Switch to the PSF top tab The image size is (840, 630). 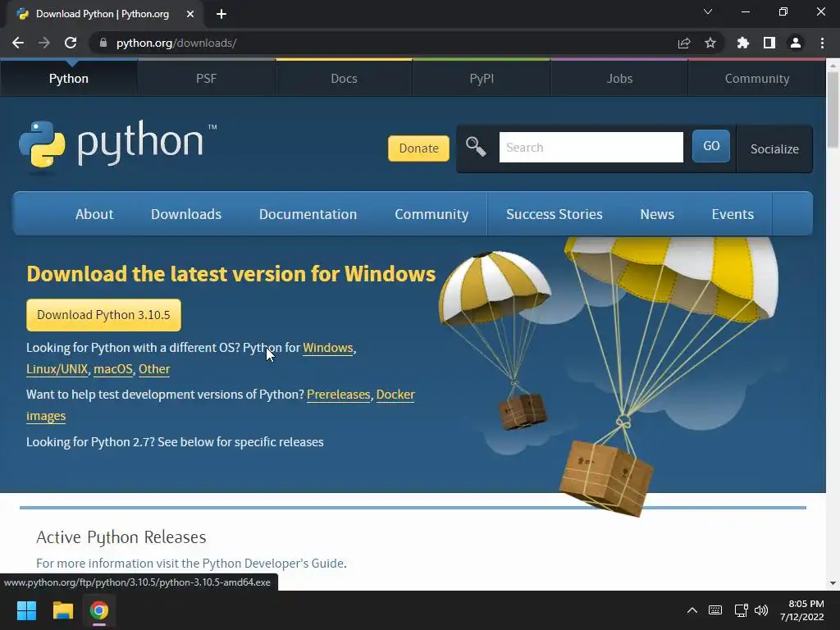[206, 79]
